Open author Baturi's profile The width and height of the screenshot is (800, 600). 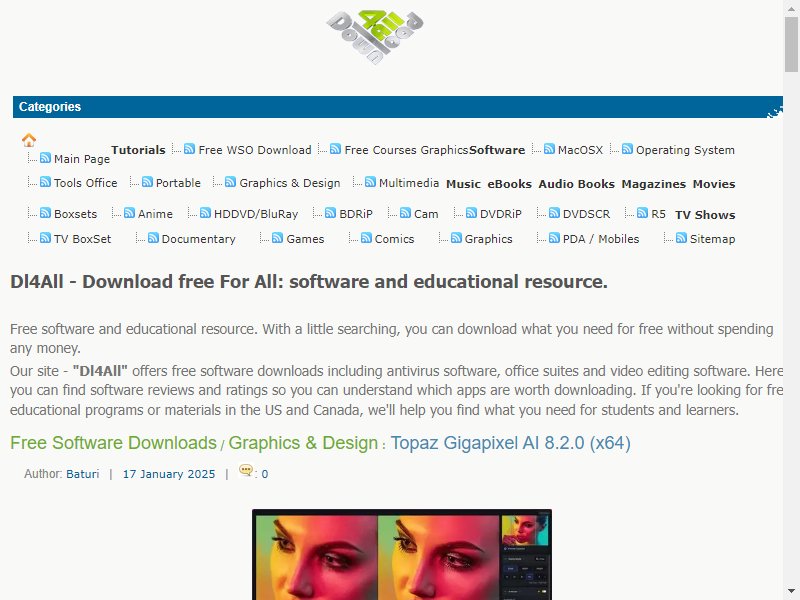pyautogui.click(x=83, y=474)
